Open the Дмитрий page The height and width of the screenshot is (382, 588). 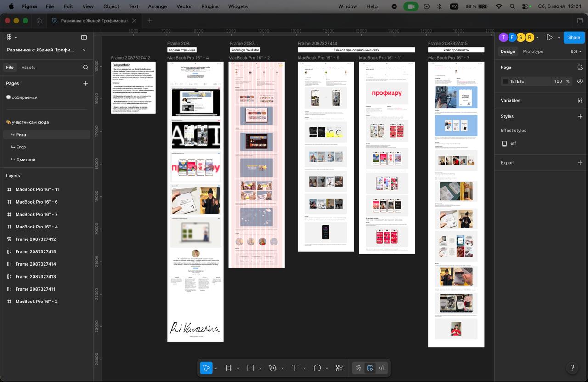(47, 160)
